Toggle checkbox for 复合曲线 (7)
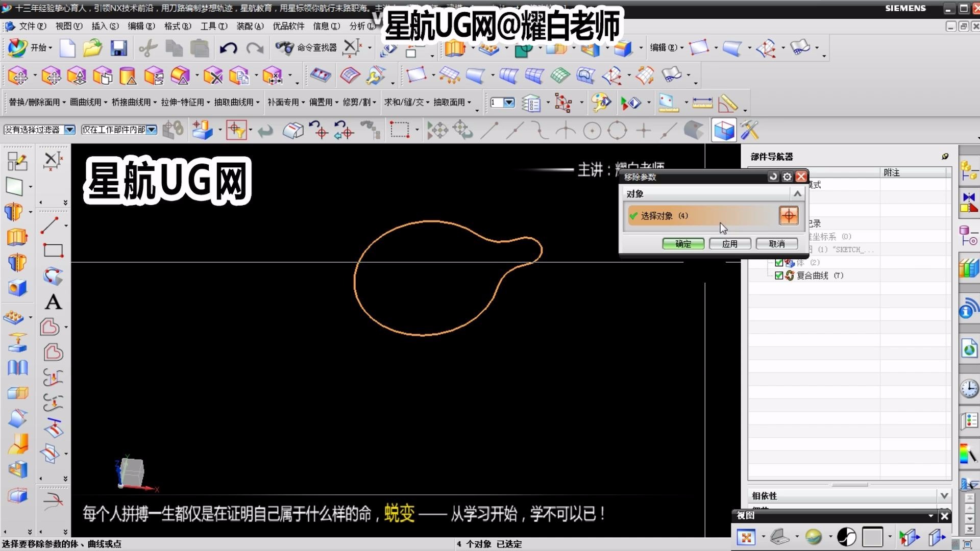This screenshot has width=980, height=551. click(779, 275)
